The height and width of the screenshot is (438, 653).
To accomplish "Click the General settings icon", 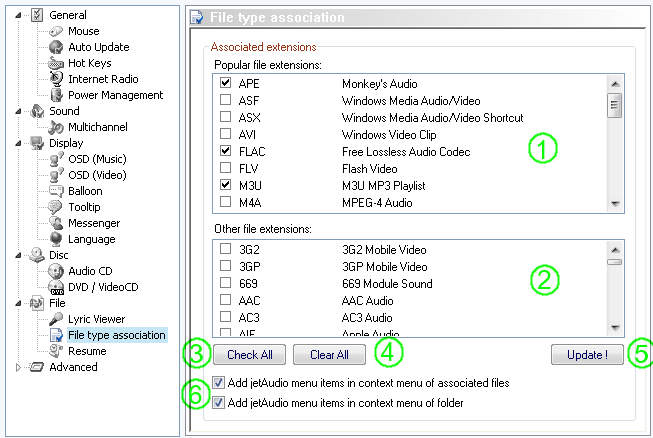I will [x=37, y=15].
